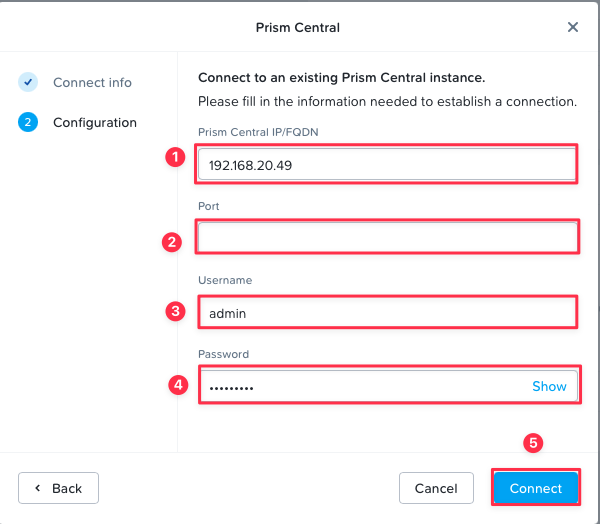Show the password text
Screen dimensions: 600x524
click(x=549, y=386)
